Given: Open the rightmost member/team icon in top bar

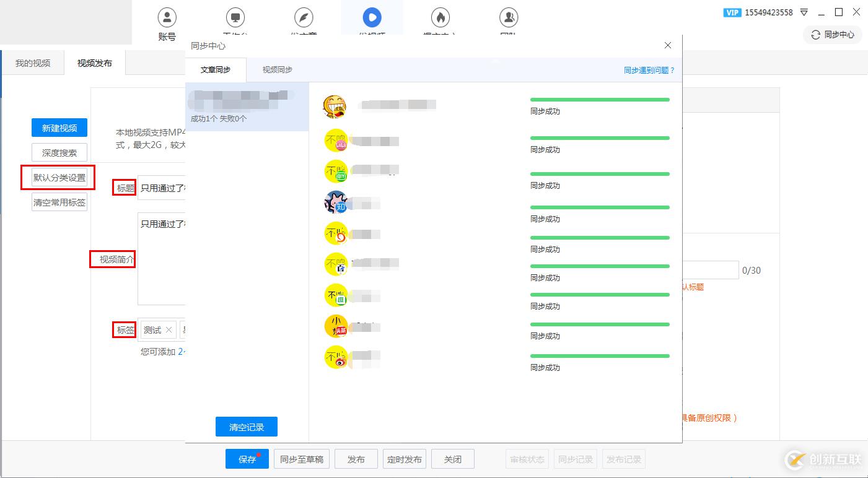Looking at the screenshot, I should 508,17.
